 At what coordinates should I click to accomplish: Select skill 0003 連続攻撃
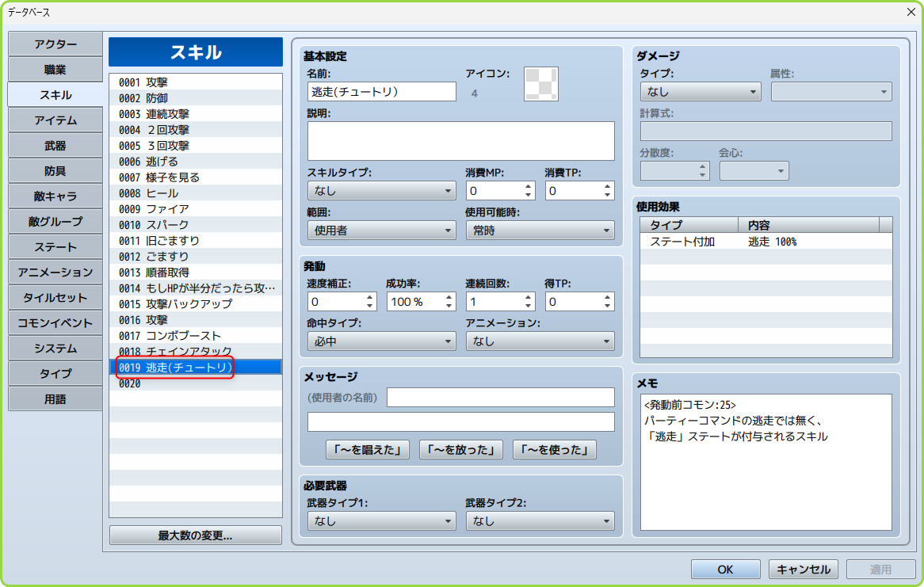[196, 114]
